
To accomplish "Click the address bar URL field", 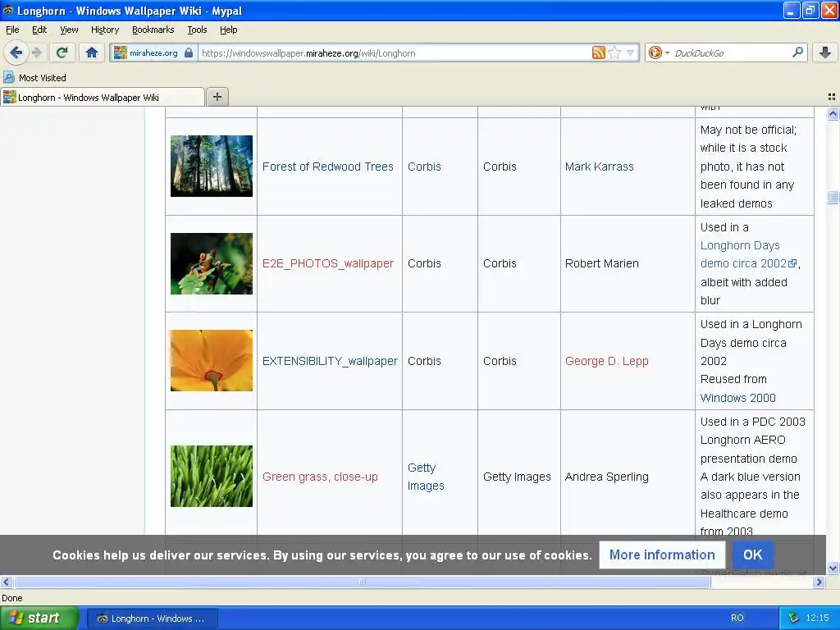I will click(x=394, y=53).
